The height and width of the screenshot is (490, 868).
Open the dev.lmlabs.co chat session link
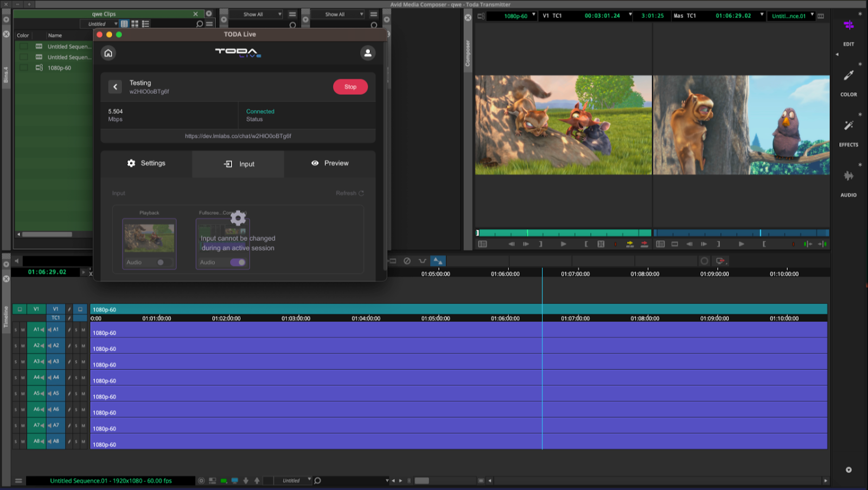[238, 136]
